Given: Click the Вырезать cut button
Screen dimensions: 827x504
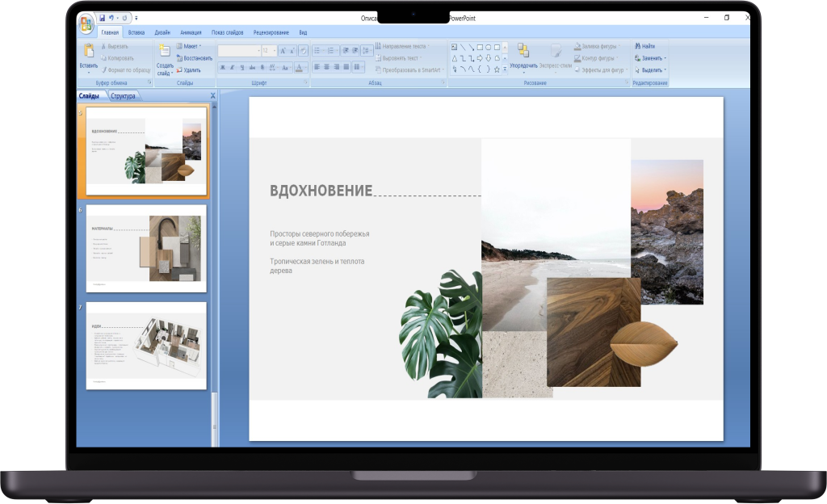Looking at the screenshot, I should coord(115,46).
